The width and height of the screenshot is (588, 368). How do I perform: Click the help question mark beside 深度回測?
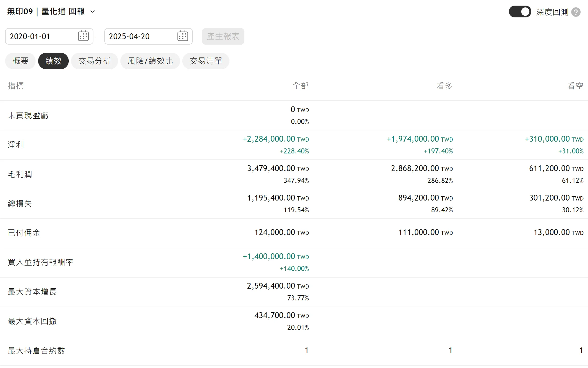pos(576,12)
